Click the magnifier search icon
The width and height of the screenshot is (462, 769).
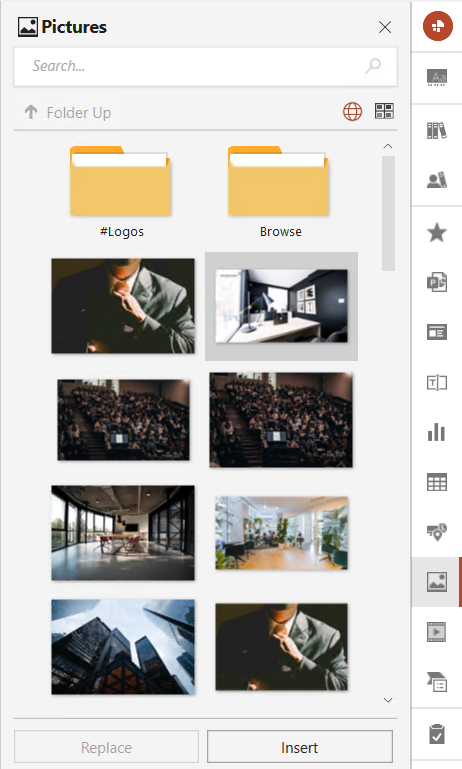coord(373,66)
